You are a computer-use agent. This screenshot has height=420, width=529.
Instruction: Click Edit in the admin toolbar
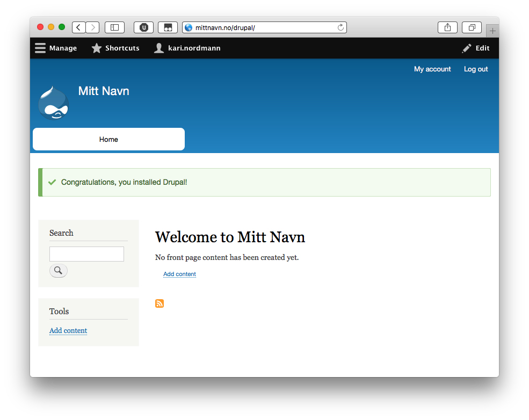point(476,48)
